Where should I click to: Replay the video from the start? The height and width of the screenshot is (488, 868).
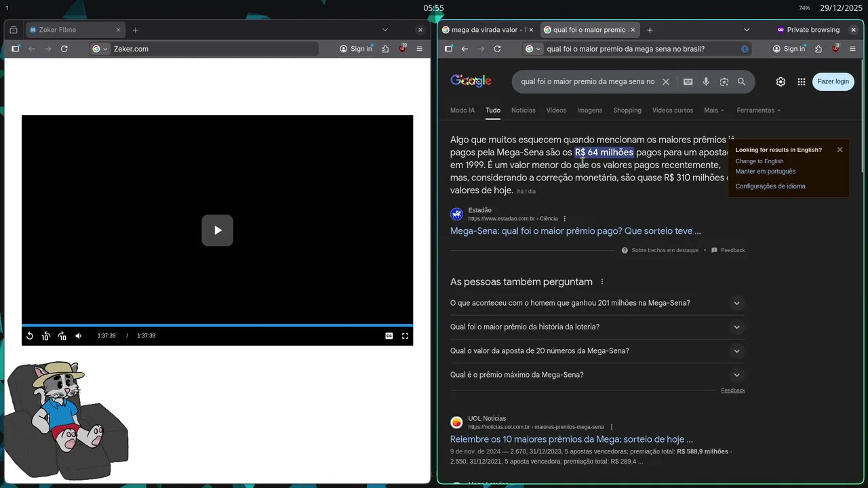tap(30, 335)
